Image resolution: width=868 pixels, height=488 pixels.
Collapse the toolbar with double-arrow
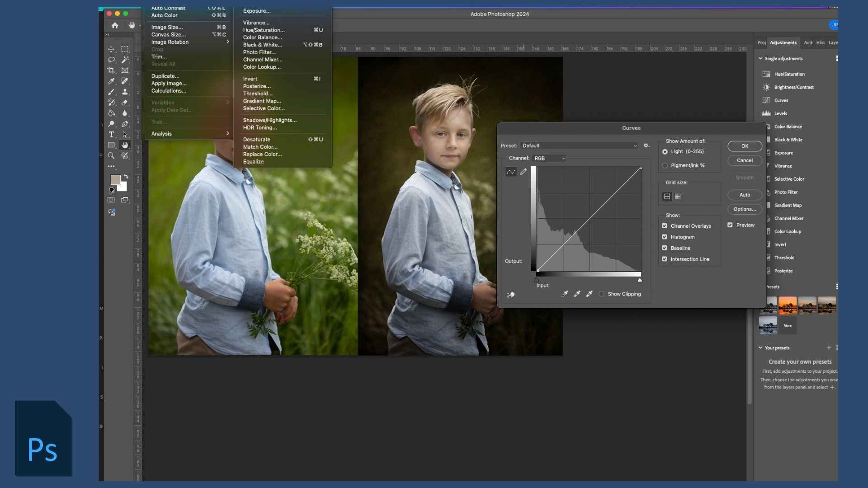pos(108,35)
